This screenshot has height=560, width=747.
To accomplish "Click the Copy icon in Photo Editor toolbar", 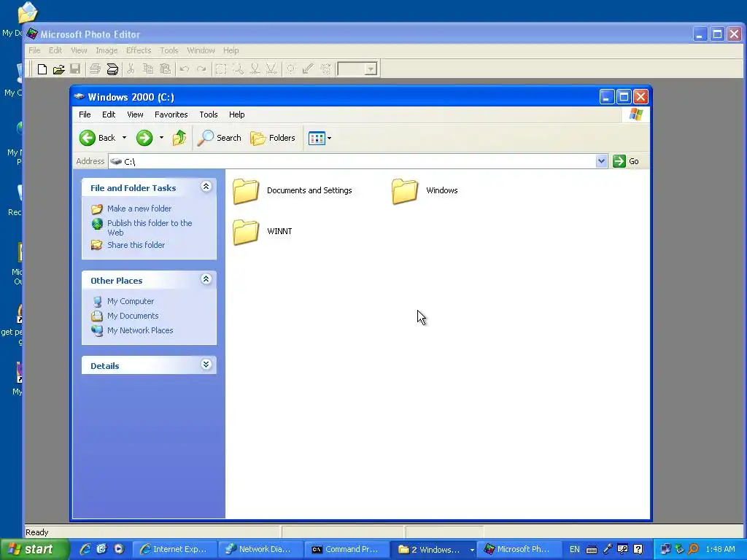I will tap(148, 69).
